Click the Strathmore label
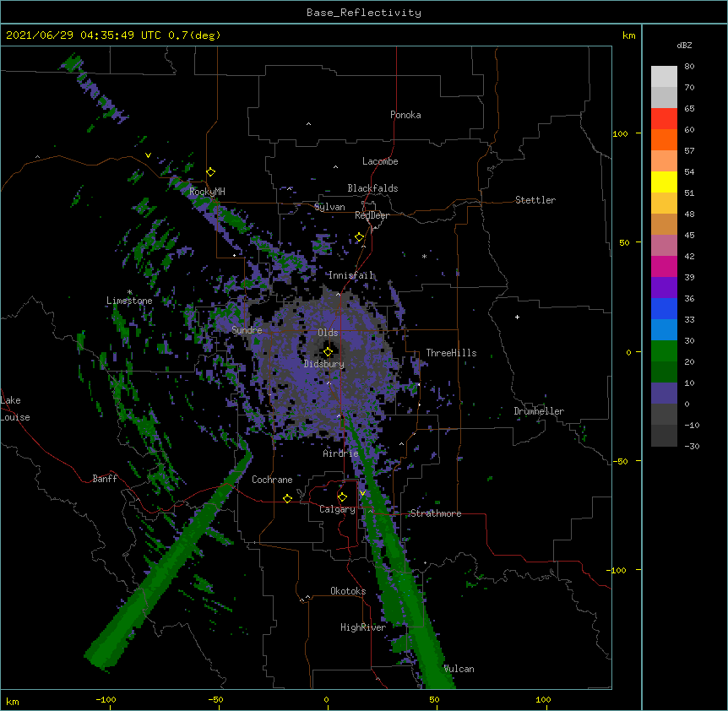 436,513
